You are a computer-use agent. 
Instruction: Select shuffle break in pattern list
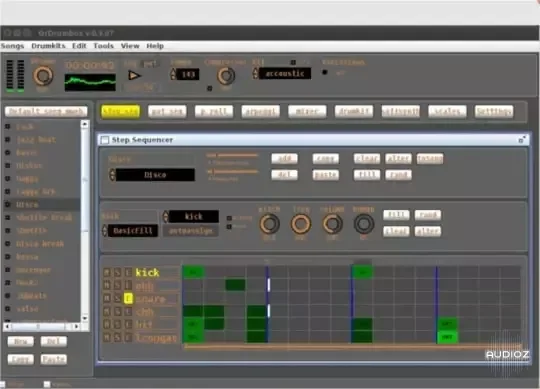[x=44, y=217]
